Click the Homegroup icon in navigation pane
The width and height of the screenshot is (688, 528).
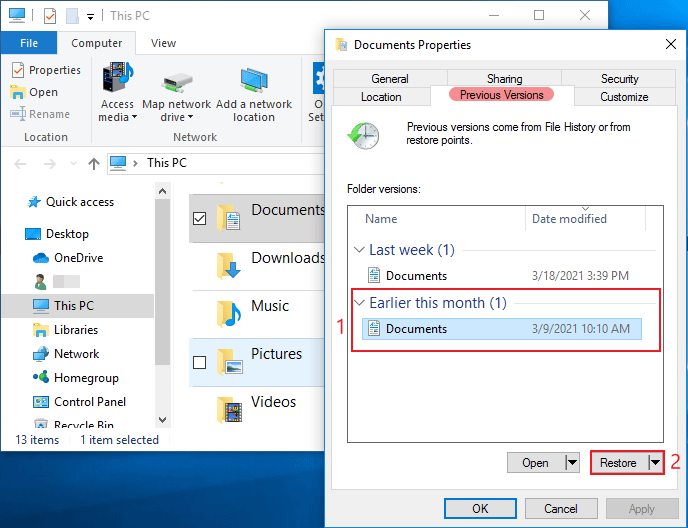41,377
